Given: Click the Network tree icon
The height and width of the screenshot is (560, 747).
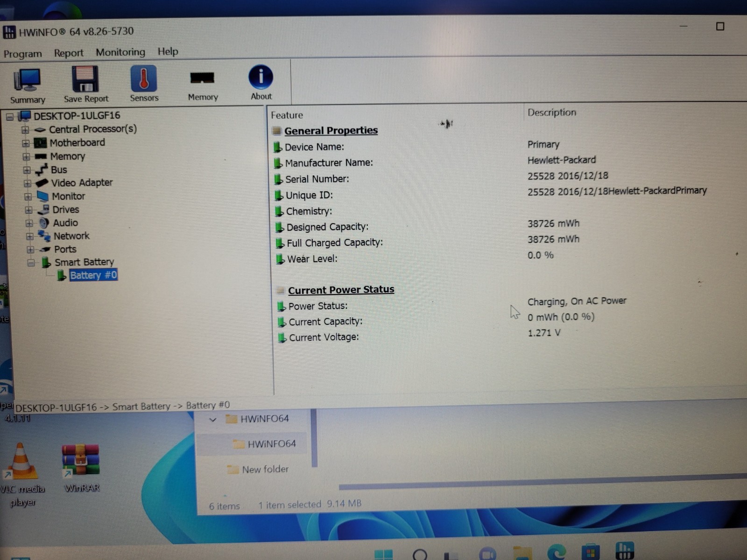Looking at the screenshot, I should [45, 236].
